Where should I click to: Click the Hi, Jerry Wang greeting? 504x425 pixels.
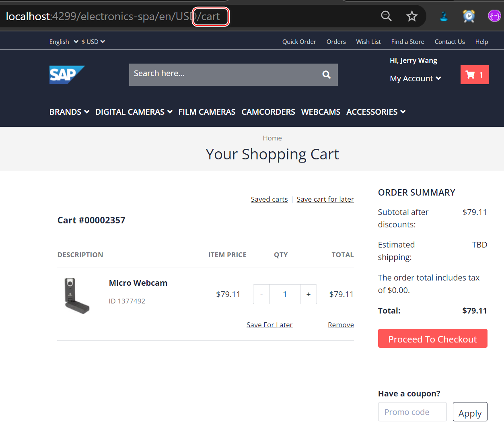pos(413,60)
